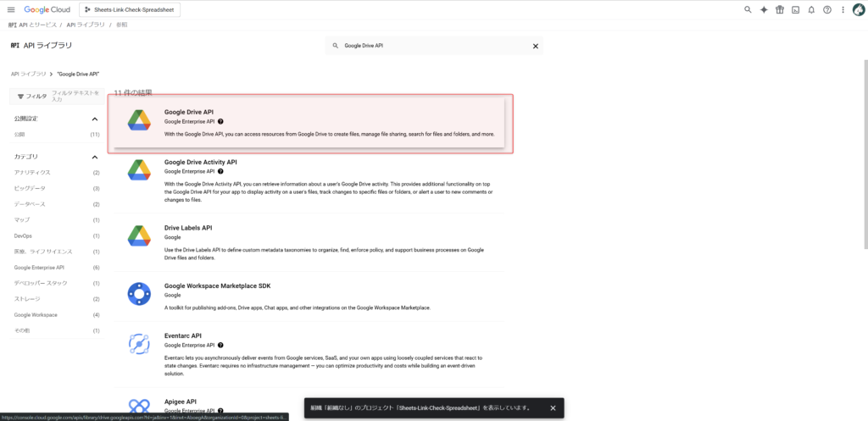Collapse the 公開設定 filter section

click(95, 119)
